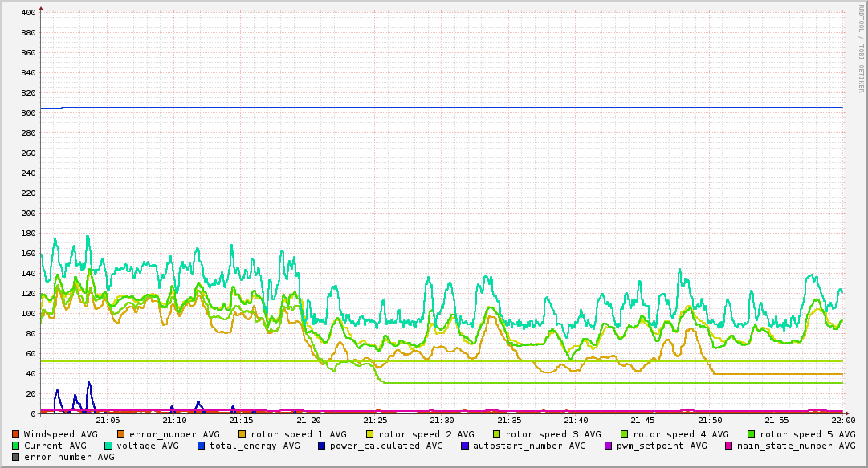Click the blue total_energy AVG swatch
The image size is (868, 468).
(x=202, y=446)
